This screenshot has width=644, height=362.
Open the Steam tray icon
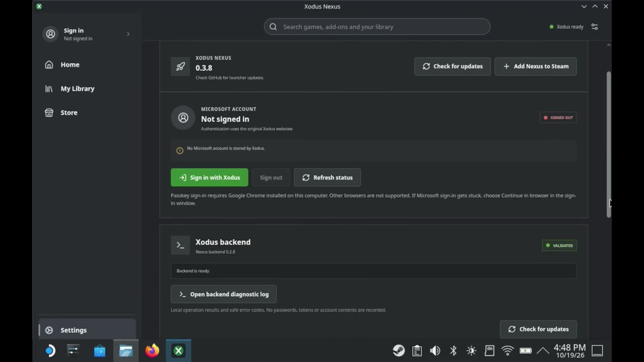(x=398, y=350)
